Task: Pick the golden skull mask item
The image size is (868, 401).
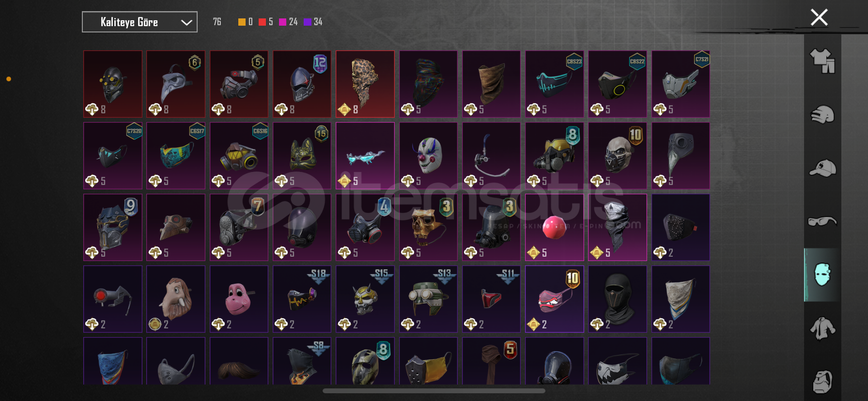Action: 428,227
